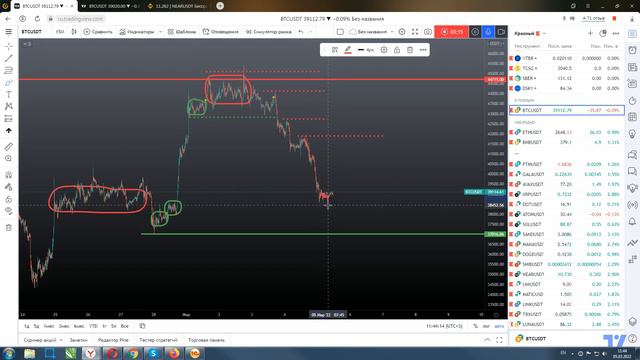Image resolution: width=640 pixels, height=360 pixels.
Task: Click the trash remove drawings icon
Action: (9, 227)
